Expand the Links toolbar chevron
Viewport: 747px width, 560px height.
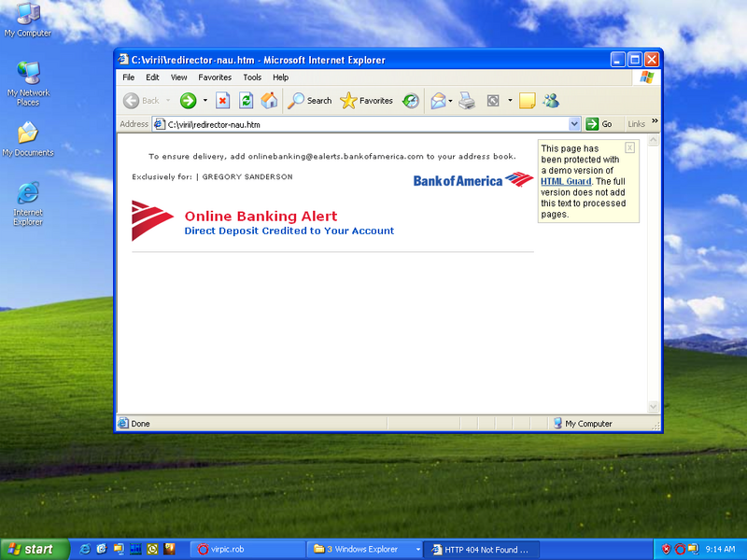pyautogui.click(x=655, y=121)
